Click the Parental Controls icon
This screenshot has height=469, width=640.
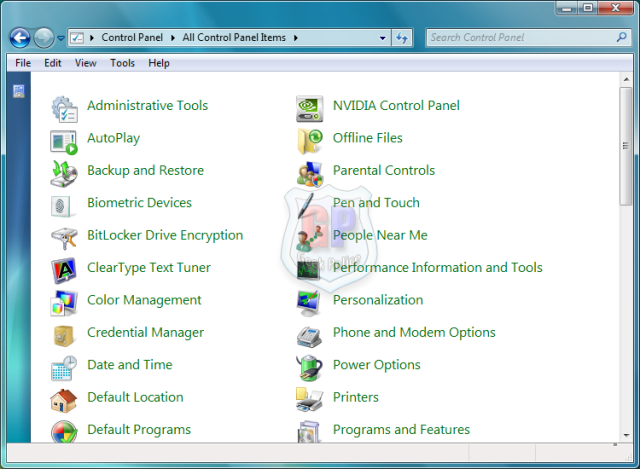310,174
